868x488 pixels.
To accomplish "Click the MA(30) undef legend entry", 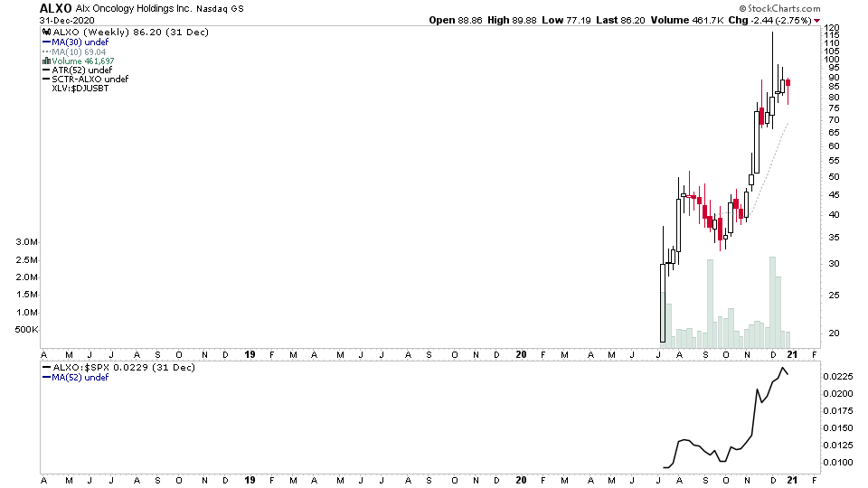I will [80, 42].
